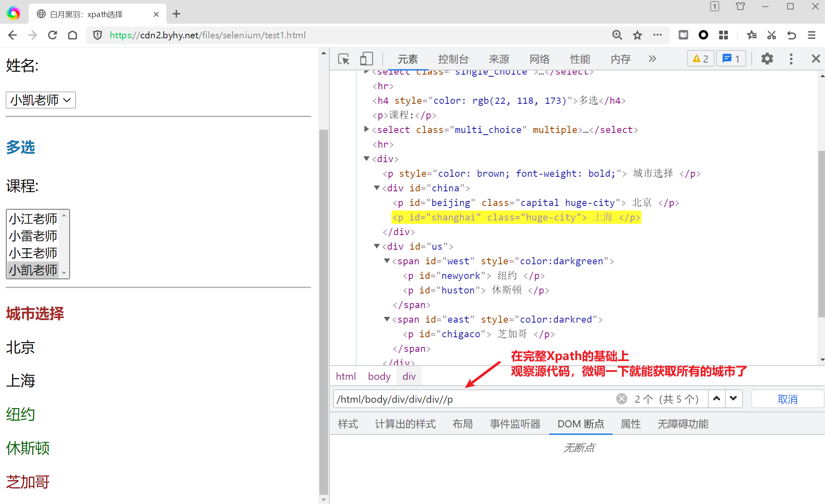The image size is (825, 504).
Task: Click the div breadcrumb
Action: click(x=409, y=376)
